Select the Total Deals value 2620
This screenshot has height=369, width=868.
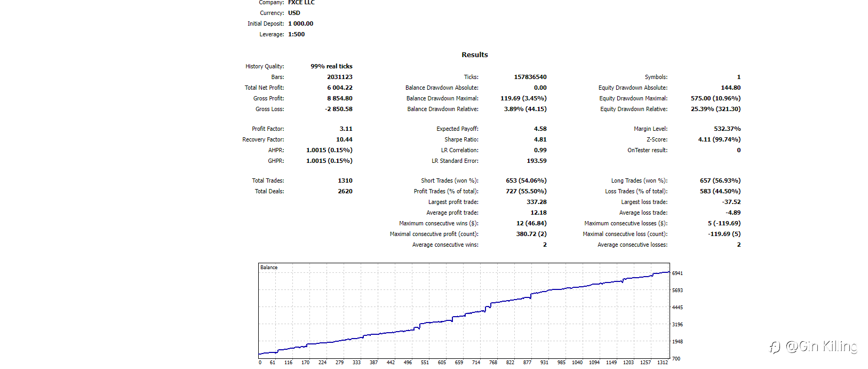tap(345, 191)
